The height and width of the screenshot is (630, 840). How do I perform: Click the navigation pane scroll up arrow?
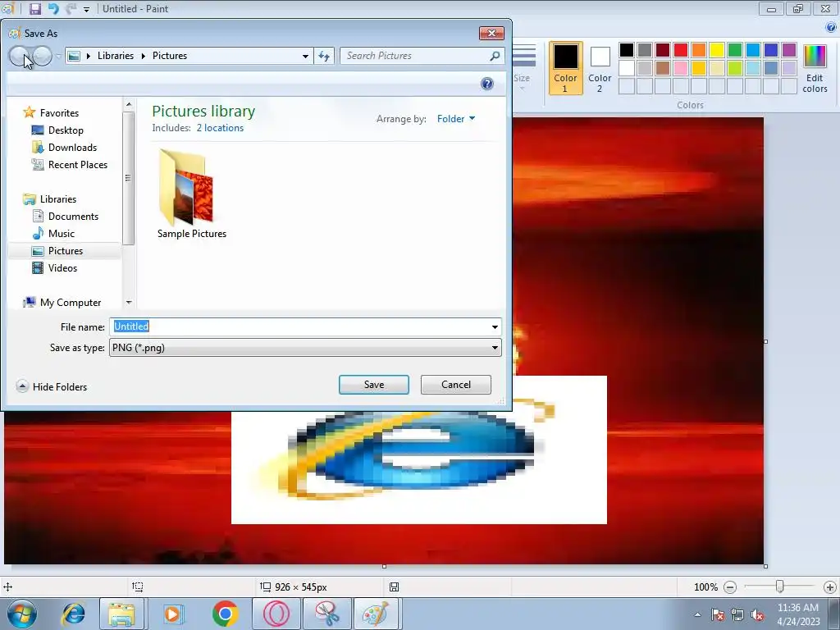tap(129, 104)
